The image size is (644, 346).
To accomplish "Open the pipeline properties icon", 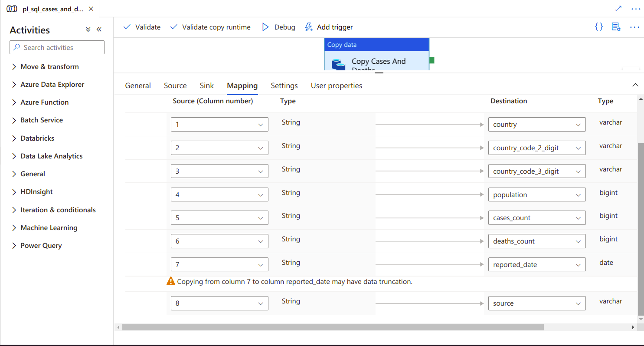I will click(616, 27).
